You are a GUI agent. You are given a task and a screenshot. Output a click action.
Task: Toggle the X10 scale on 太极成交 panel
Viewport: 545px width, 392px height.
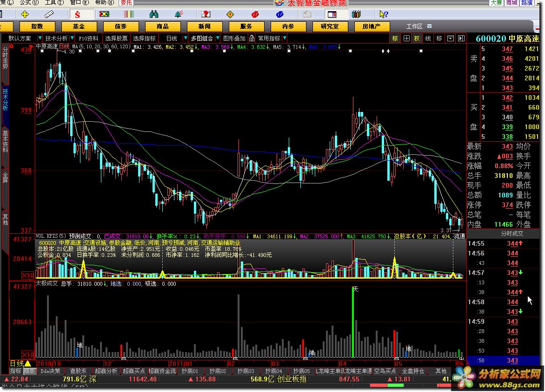(x=28, y=355)
